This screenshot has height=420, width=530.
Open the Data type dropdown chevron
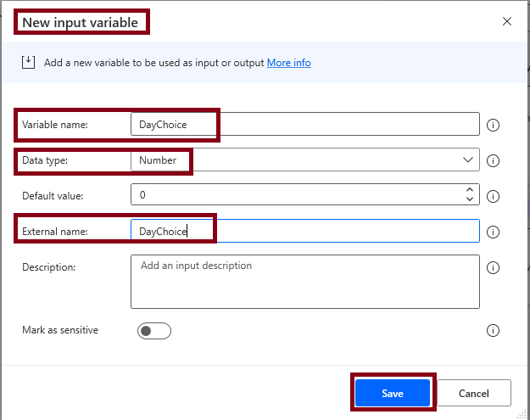[468, 160]
